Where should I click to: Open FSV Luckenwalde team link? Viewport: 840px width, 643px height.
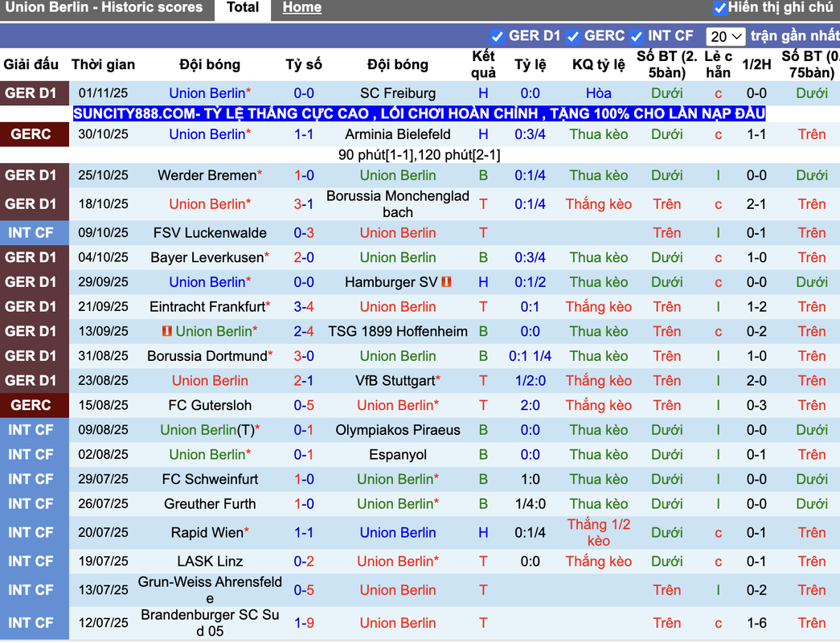(210, 233)
